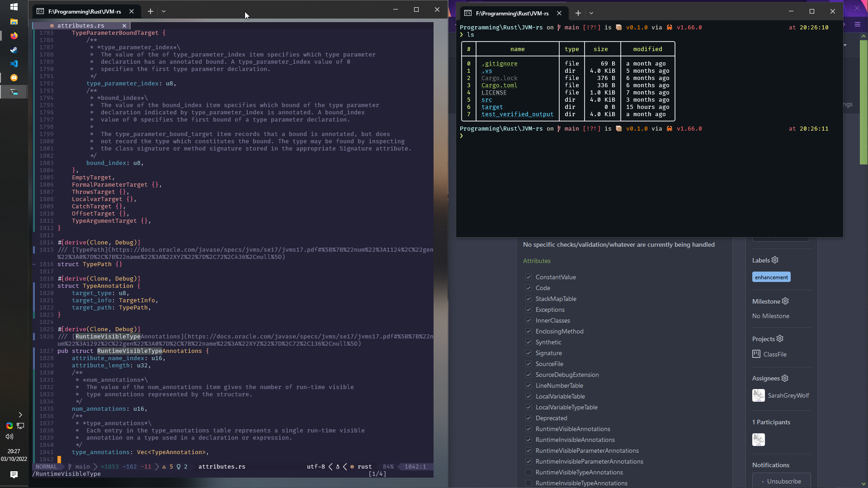
Task: Toggle the StackMapTable checkbox
Action: point(528,299)
